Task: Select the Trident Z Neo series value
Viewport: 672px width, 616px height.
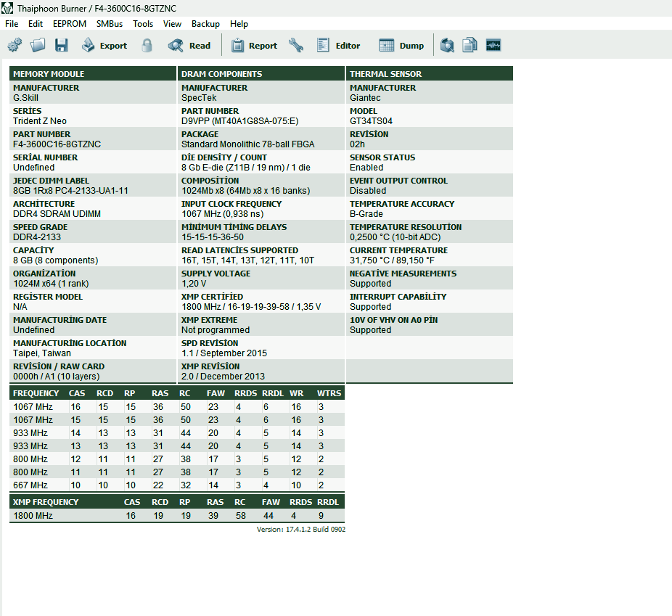Action: tap(40, 120)
